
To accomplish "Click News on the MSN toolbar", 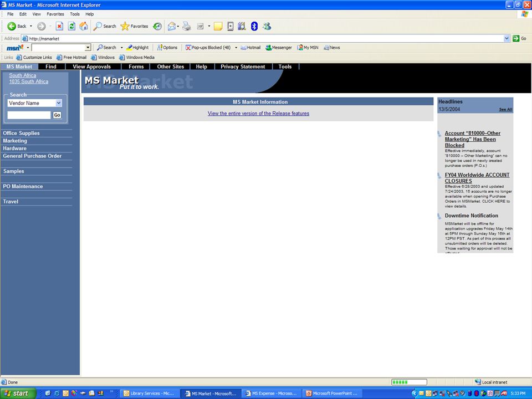I will click(x=332, y=48).
